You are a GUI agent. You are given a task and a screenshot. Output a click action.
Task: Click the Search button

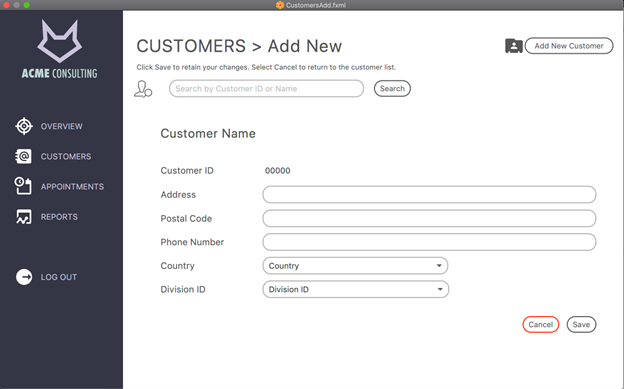pos(392,88)
